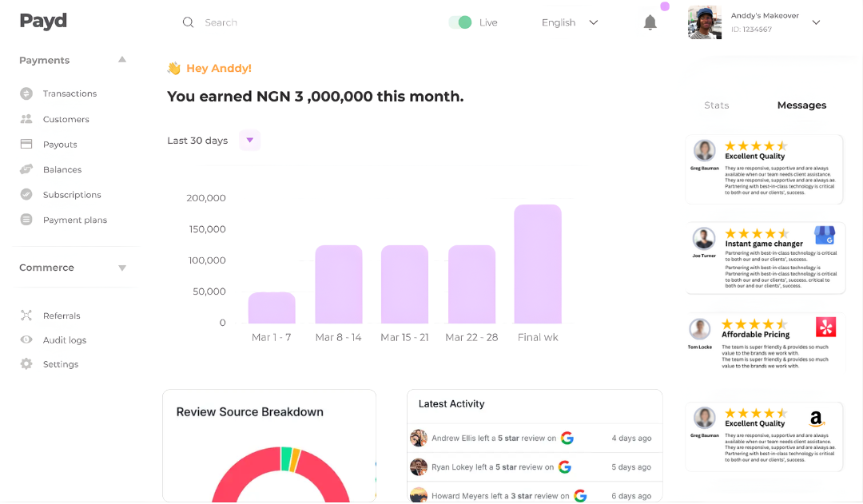Image resolution: width=863 pixels, height=504 pixels.
Task: Open the Balances icon in sidebar
Action: 26,169
